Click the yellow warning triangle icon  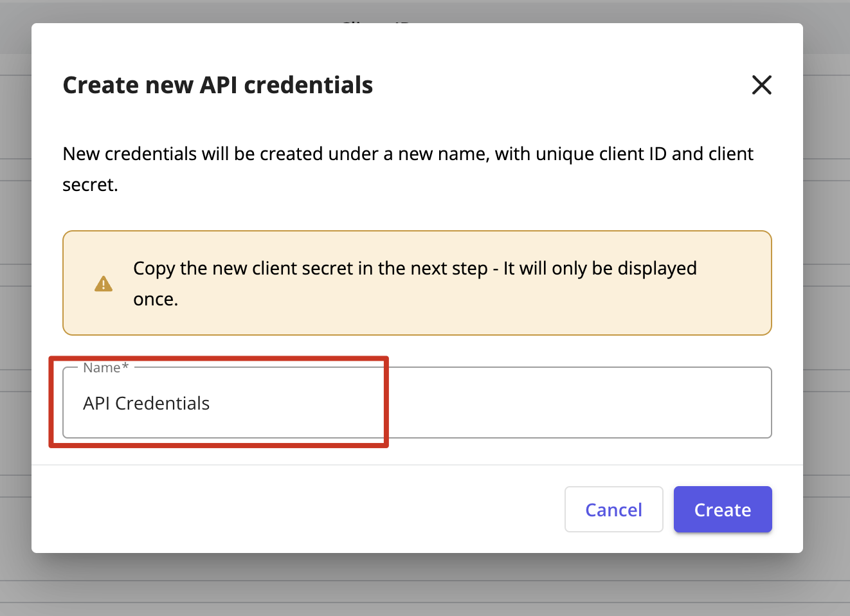click(104, 284)
